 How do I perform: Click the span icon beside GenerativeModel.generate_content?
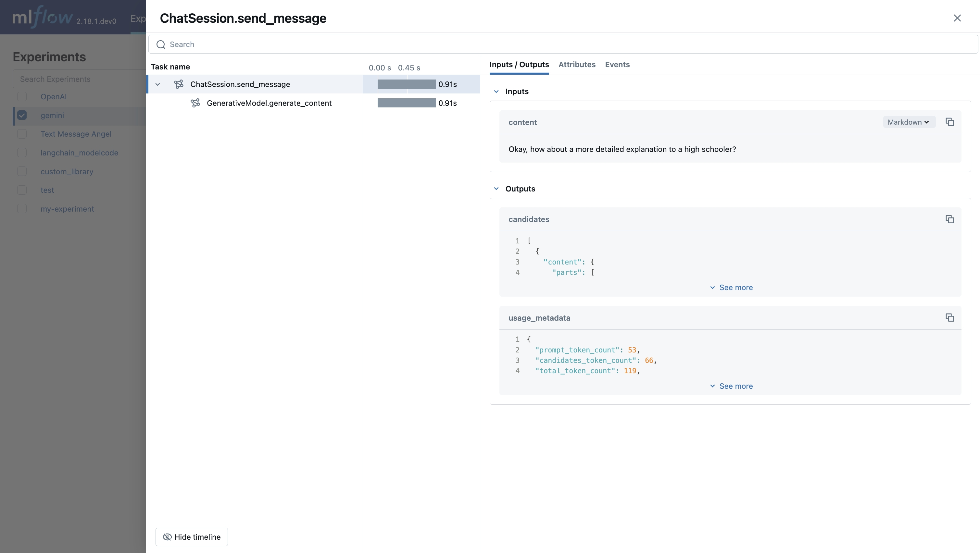(195, 103)
